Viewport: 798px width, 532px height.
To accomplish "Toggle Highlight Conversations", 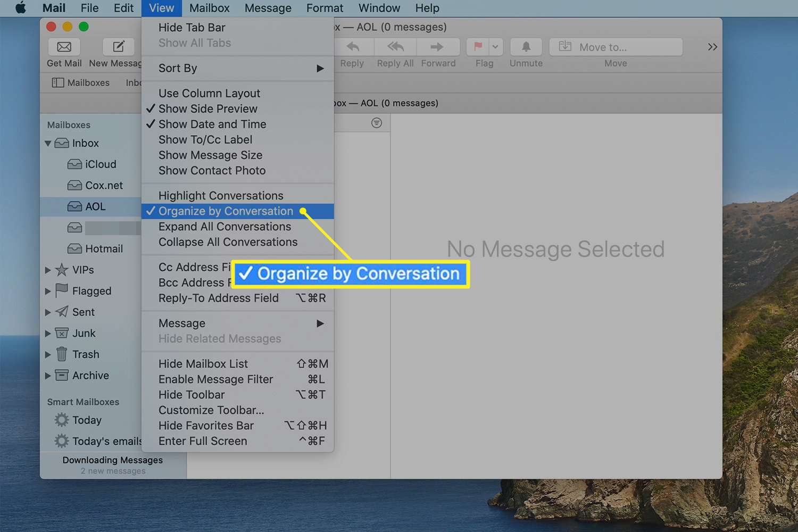I will click(x=238, y=196).
